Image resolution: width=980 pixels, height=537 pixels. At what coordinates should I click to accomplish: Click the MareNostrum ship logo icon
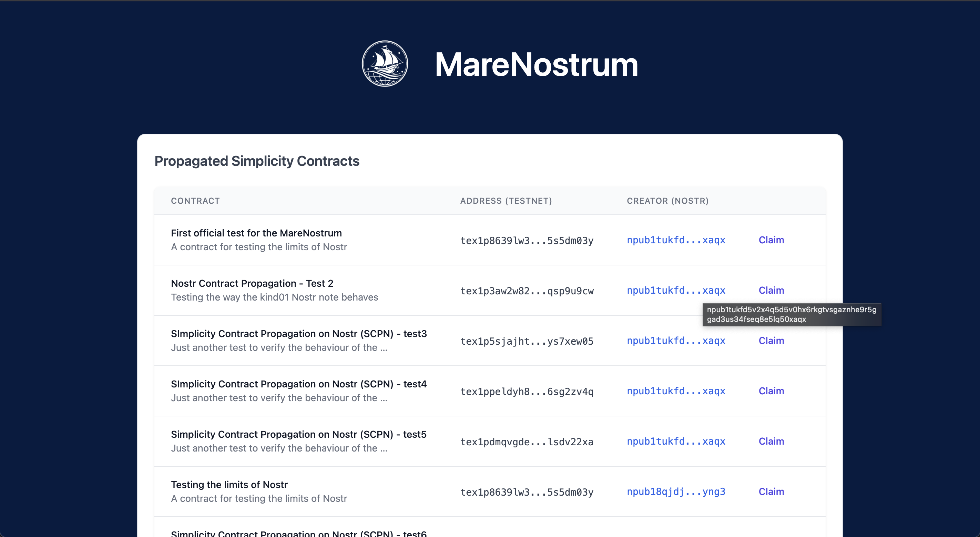tap(385, 63)
